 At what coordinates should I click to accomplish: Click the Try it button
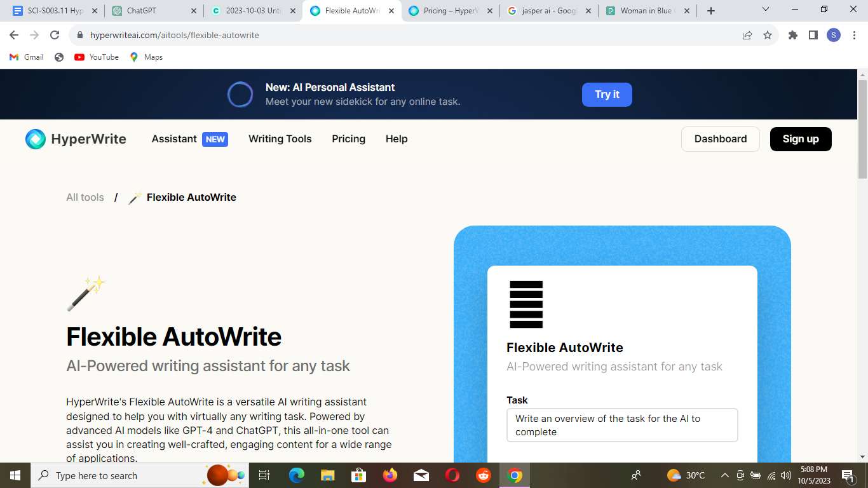click(606, 94)
